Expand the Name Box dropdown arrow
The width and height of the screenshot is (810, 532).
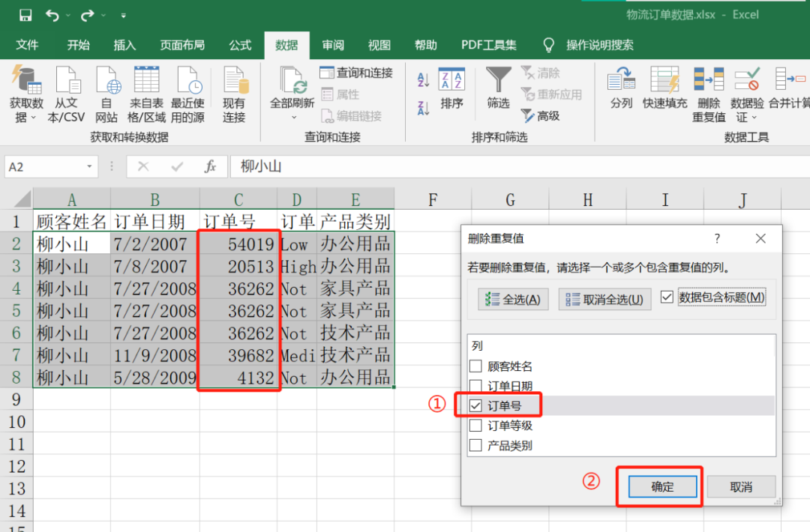pyautogui.click(x=88, y=166)
